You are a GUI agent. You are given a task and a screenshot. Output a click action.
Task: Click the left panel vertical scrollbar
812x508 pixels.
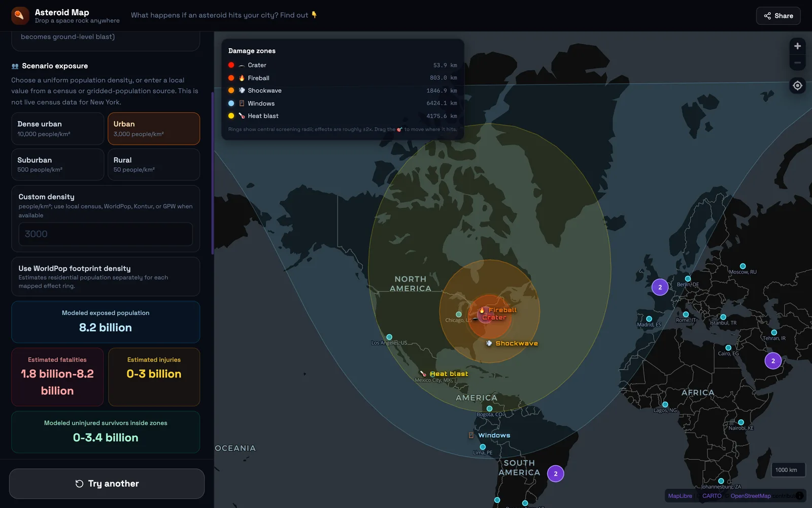click(212, 173)
